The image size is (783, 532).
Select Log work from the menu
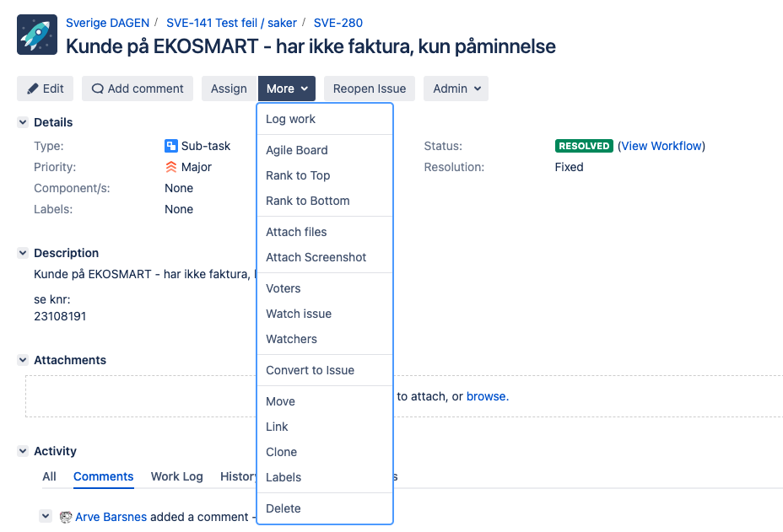tap(325, 119)
